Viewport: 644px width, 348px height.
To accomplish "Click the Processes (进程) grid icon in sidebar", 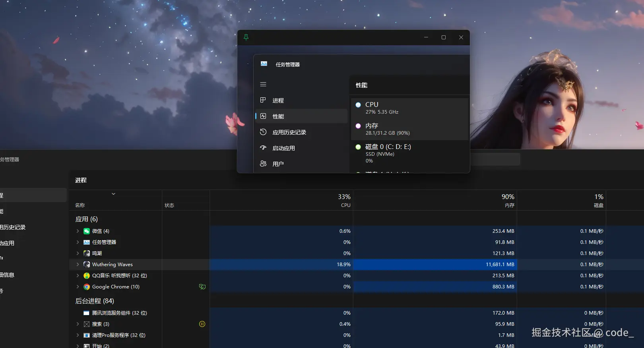I will coord(263,100).
